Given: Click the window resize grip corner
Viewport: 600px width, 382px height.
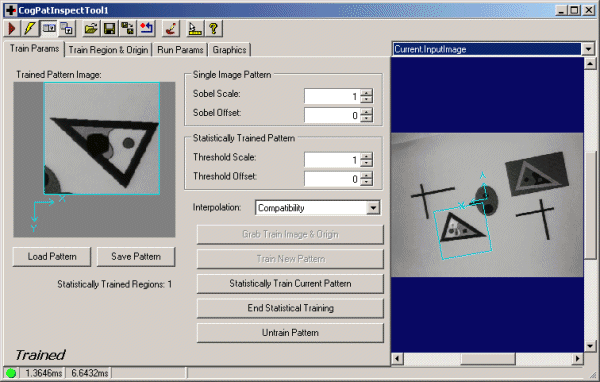Looking at the screenshot, I should point(592,374).
